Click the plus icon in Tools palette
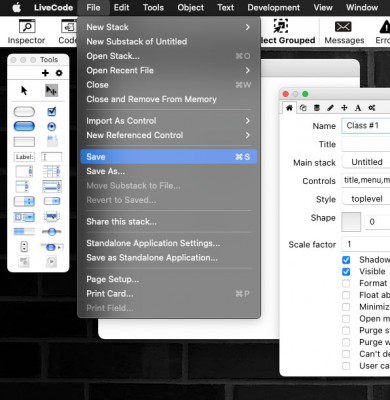Image resolution: width=390 pixels, height=400 pixels. click(45, 73)
